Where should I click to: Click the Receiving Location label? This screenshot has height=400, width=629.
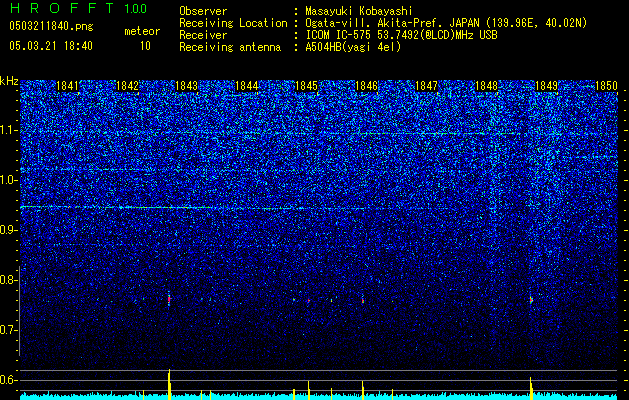click(233, 23)
